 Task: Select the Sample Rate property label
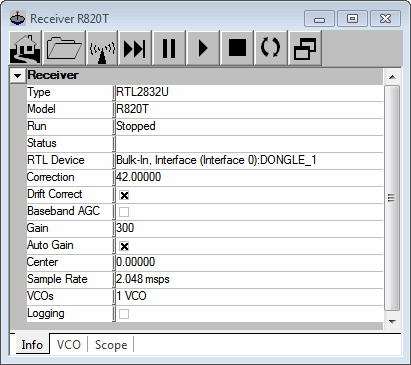(57, 279)
